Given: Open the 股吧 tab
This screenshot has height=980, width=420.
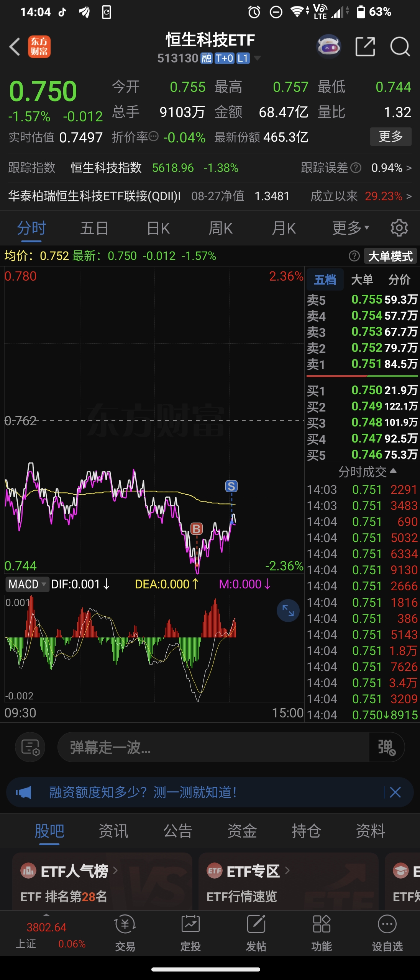Looking at the screenshot, I should [49, 831].
